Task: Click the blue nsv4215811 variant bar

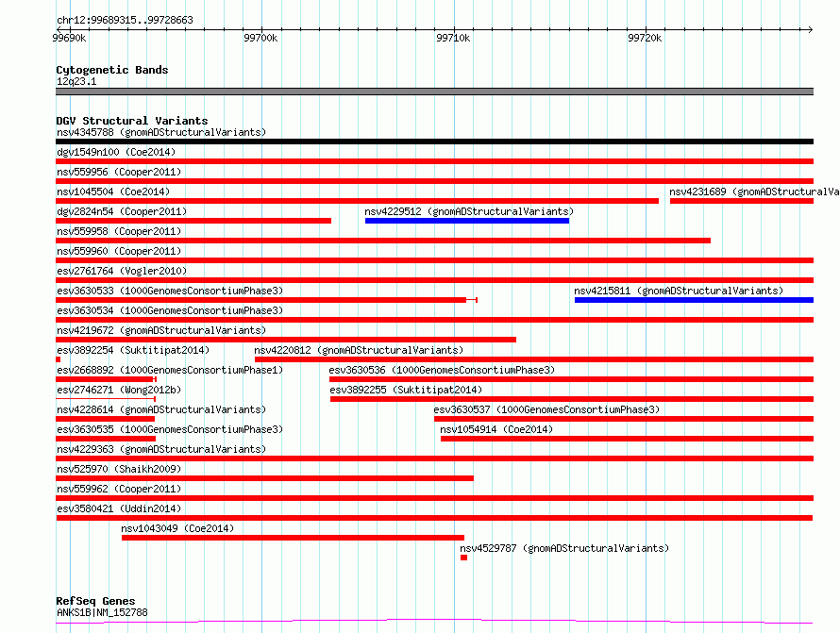Action: coord(695,300)
